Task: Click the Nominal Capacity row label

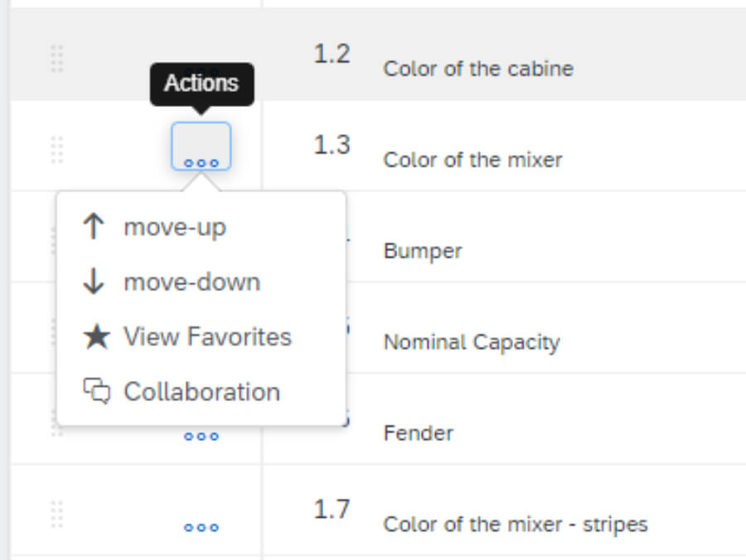Action: coord(472,343)
